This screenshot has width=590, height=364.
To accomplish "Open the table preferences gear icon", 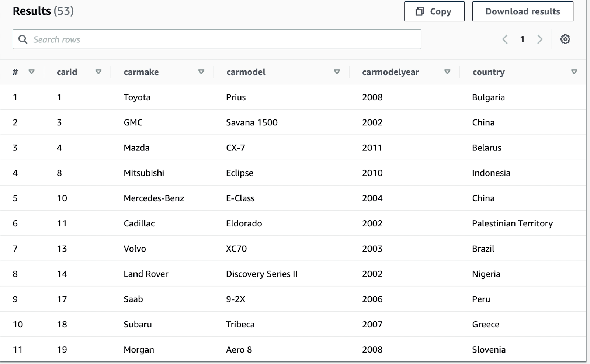I will click(565, 39).
